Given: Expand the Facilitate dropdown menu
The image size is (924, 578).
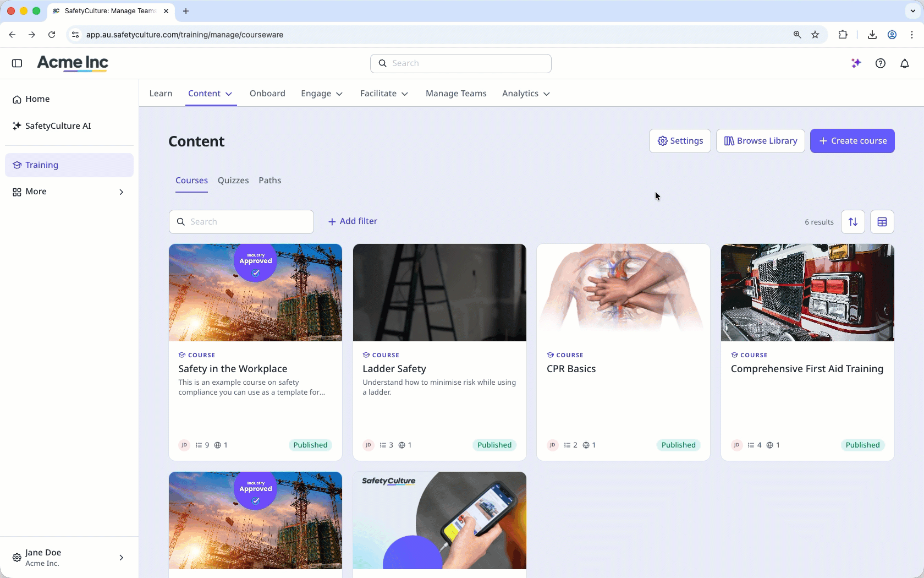Looking at the screenshot, I should pyautogui.click(x=405, y=94).
